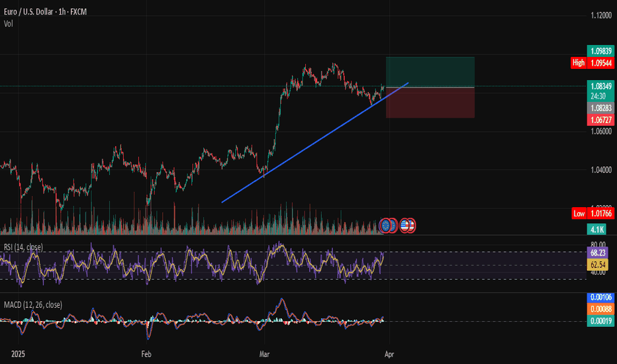Click the green 1.09839 target price label
Image resolution: width=617 pixels, height=364 pixels.
pyautogui.click(x=600, y=51)
